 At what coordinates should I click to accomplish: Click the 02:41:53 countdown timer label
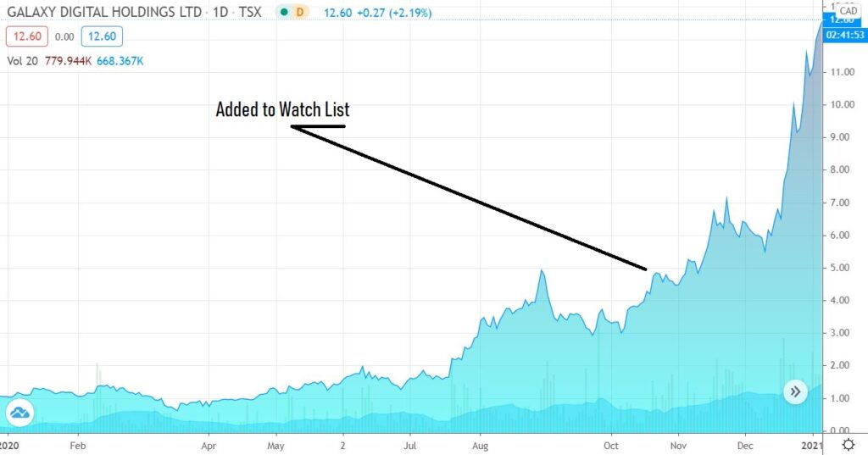(845, 35)
